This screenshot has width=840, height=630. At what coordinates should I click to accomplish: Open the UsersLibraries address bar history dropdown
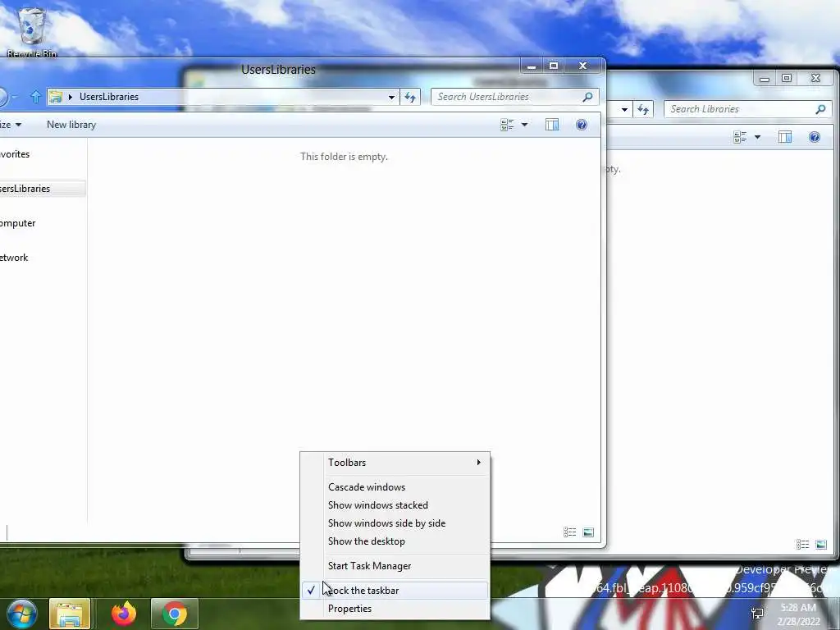391,97
